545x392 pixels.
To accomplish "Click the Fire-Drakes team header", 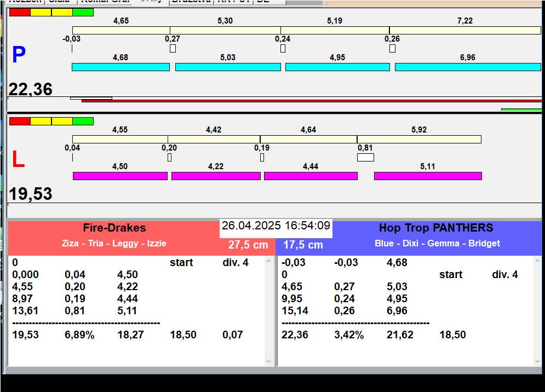I will pos(114,228).
